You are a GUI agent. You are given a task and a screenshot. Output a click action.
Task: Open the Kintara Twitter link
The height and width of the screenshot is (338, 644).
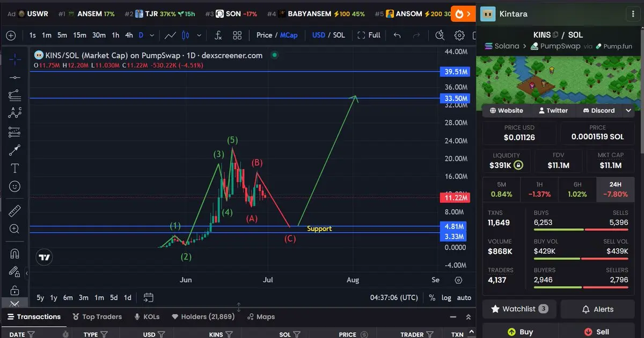click(x=552, y=110)
